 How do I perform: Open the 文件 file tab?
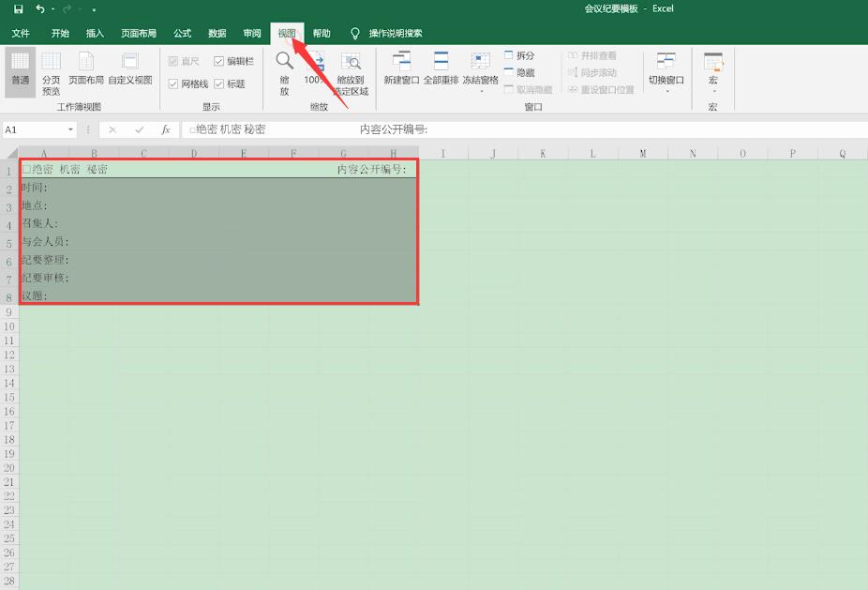coord(21,33)
